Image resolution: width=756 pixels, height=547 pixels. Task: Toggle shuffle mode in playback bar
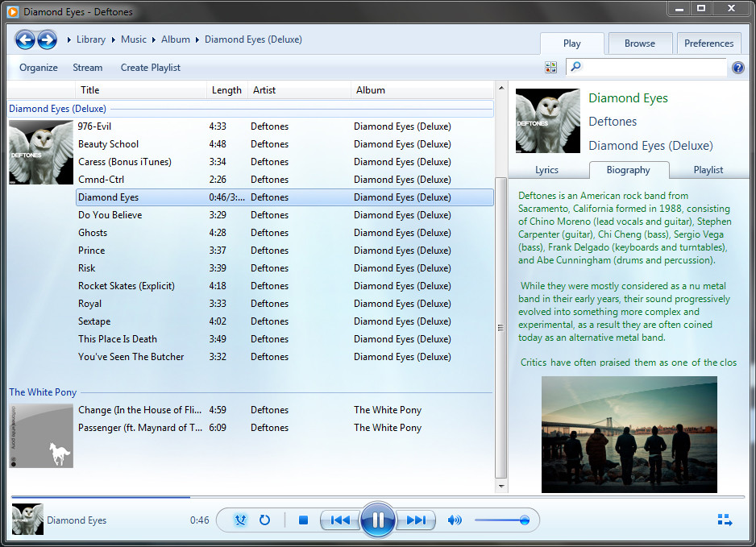(x=240, y=520)
